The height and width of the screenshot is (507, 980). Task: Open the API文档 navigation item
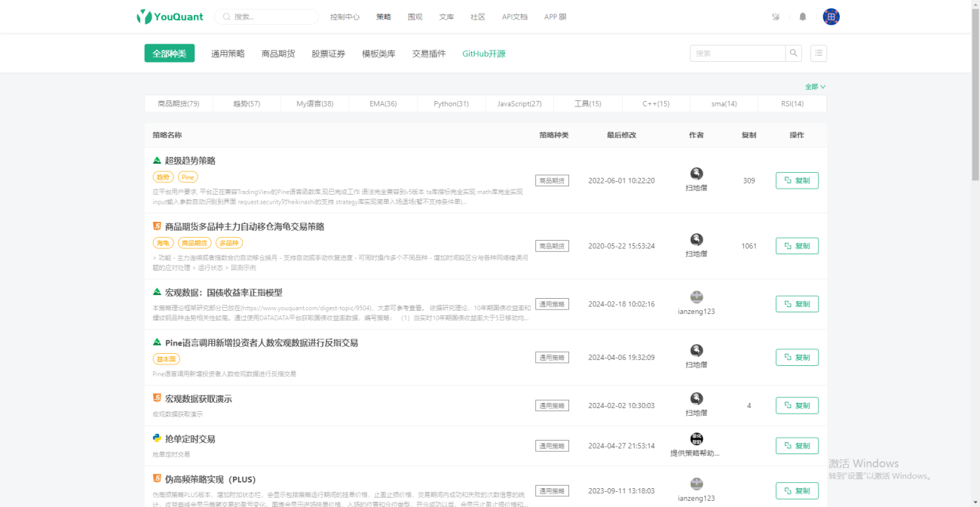point(515,17)
